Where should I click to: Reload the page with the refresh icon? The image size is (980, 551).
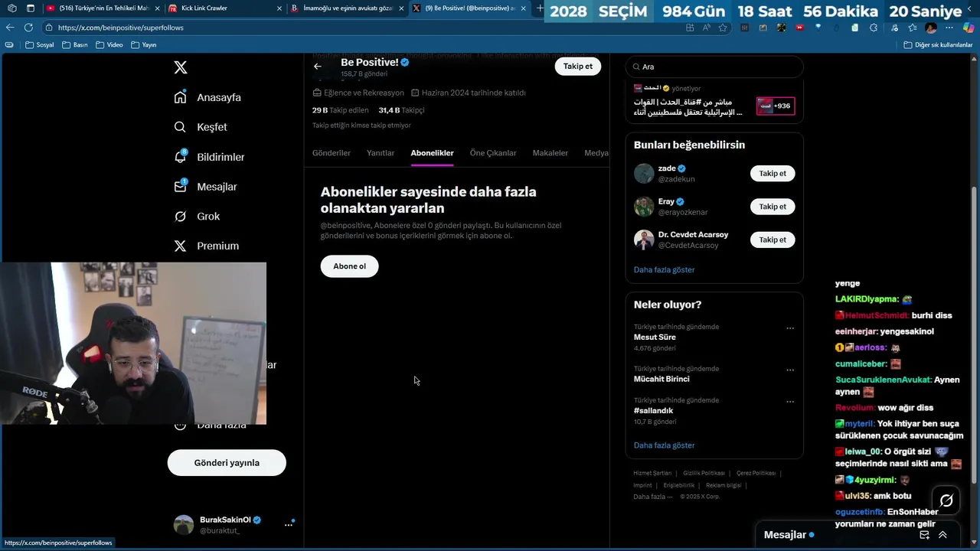click(28, 28)
